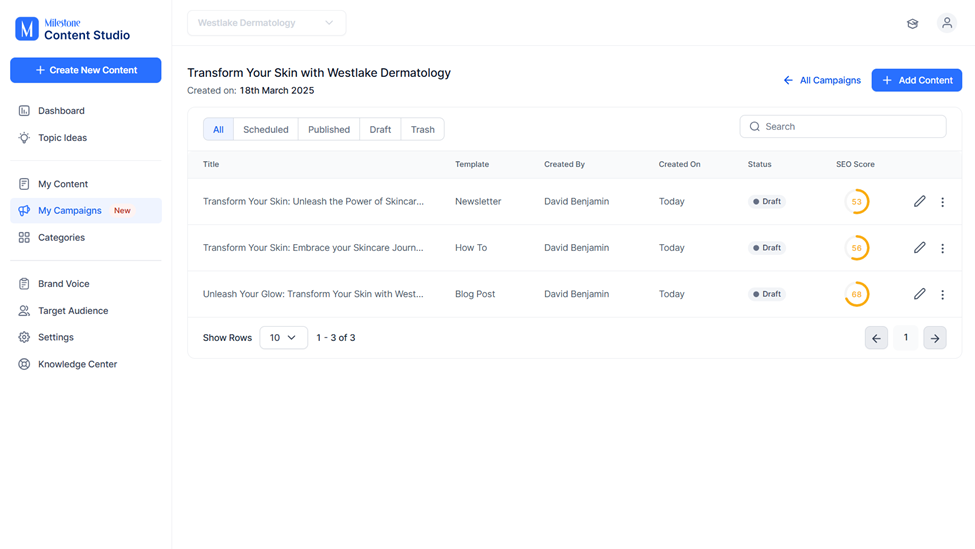Click the Draft status badge in Newsletter row
Image resolution: width=975 pixels, height=549 pixels.
coord(767,201)
